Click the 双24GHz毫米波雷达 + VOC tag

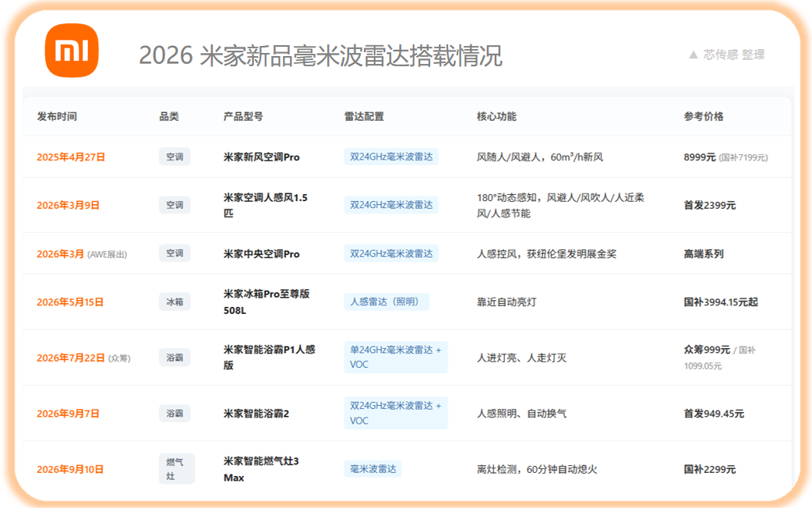click(396, 413)
